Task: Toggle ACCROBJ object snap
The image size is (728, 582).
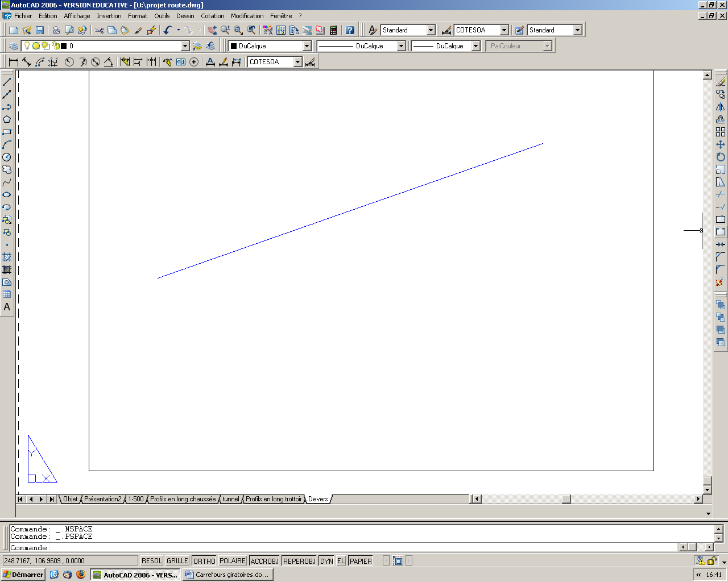Action: click(x=264, y=561)
